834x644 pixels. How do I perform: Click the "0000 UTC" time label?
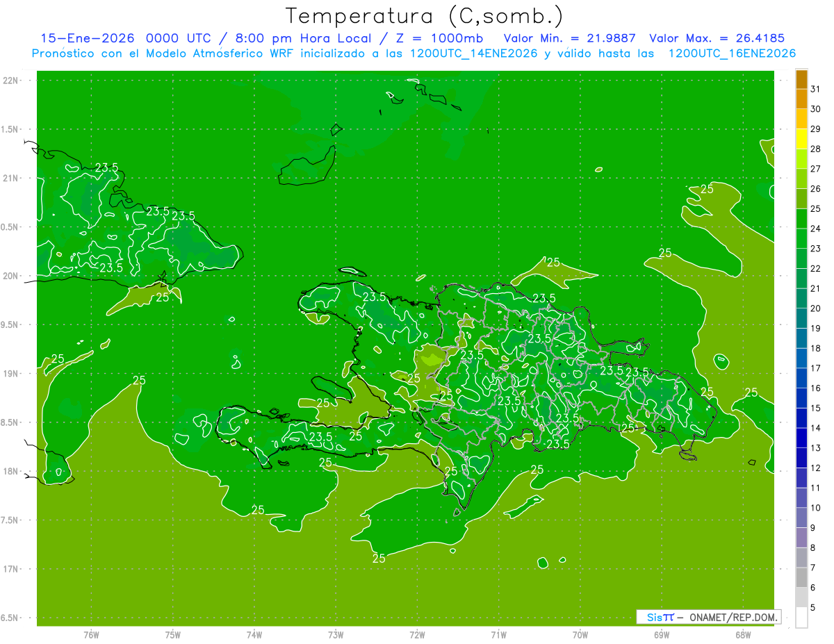177,39
